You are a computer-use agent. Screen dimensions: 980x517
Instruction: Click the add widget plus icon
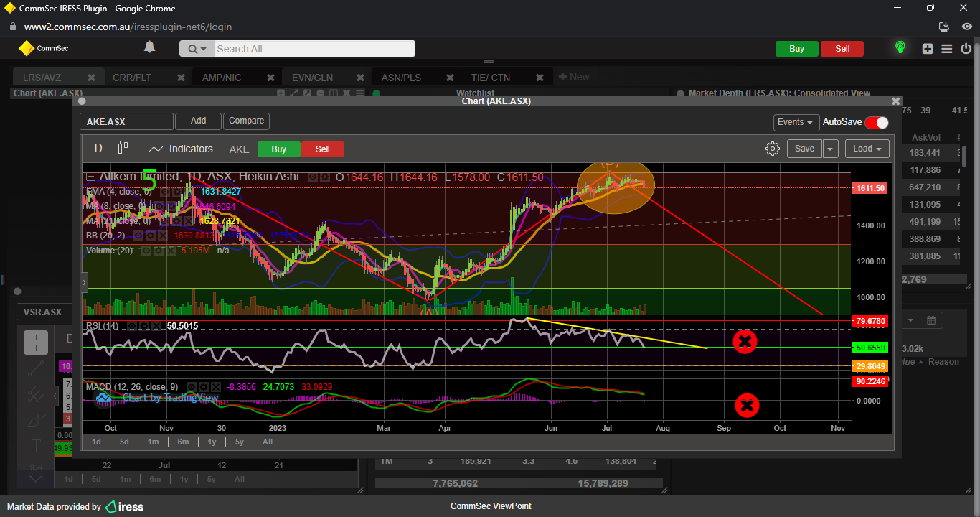tap(928, 49)
